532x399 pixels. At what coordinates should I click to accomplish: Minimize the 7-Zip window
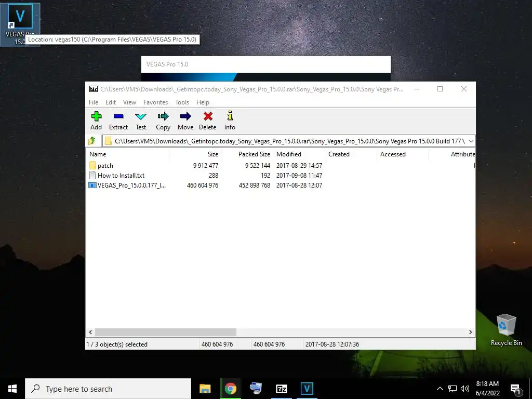coord(417,89)
